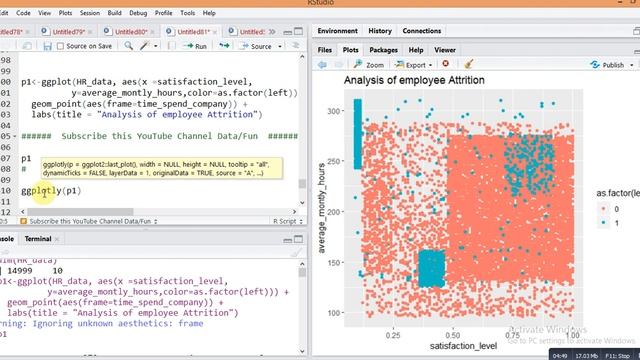Switch to the History tab
This screenshot has width=640, height=360.
click(x=380, y=31)
